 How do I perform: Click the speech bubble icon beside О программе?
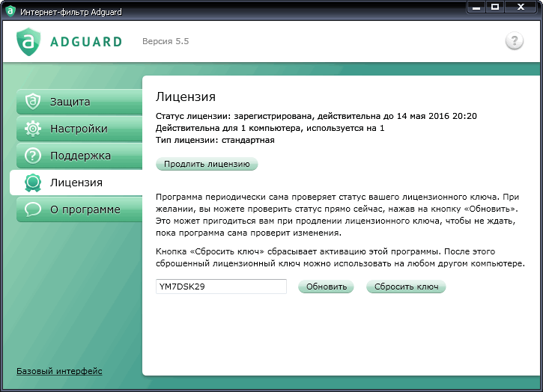pyautogui.click(x=33, y=209)
